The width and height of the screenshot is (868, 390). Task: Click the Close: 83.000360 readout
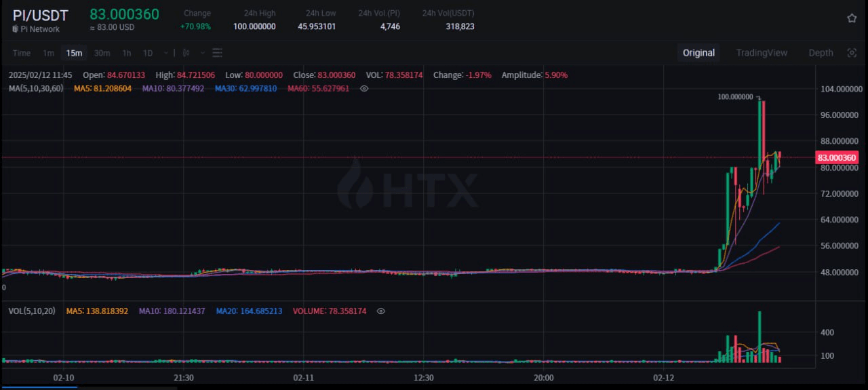click(x=324, y=75)
